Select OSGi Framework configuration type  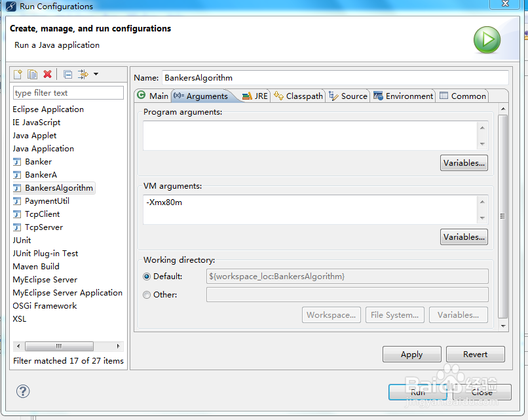tap(45, 306)
